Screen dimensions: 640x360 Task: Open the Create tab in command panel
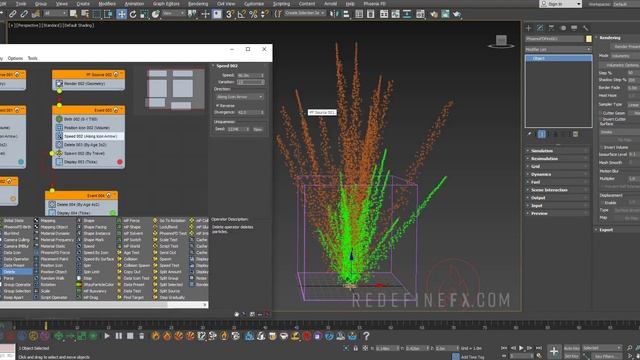pos(529,28)
